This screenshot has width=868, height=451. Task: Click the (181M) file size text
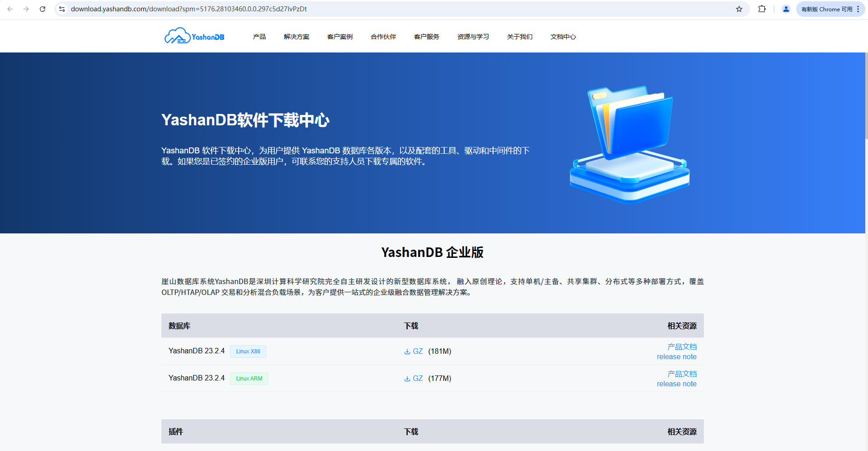[x=440, y=351]
